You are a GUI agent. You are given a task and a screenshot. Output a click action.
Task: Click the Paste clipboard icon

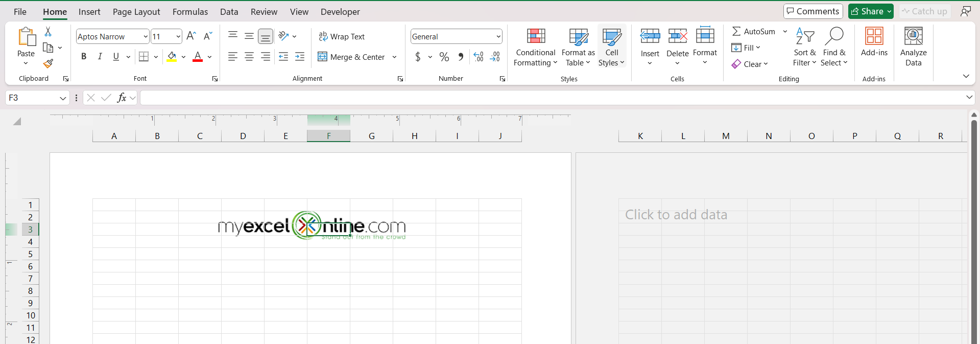pos(27,37)
